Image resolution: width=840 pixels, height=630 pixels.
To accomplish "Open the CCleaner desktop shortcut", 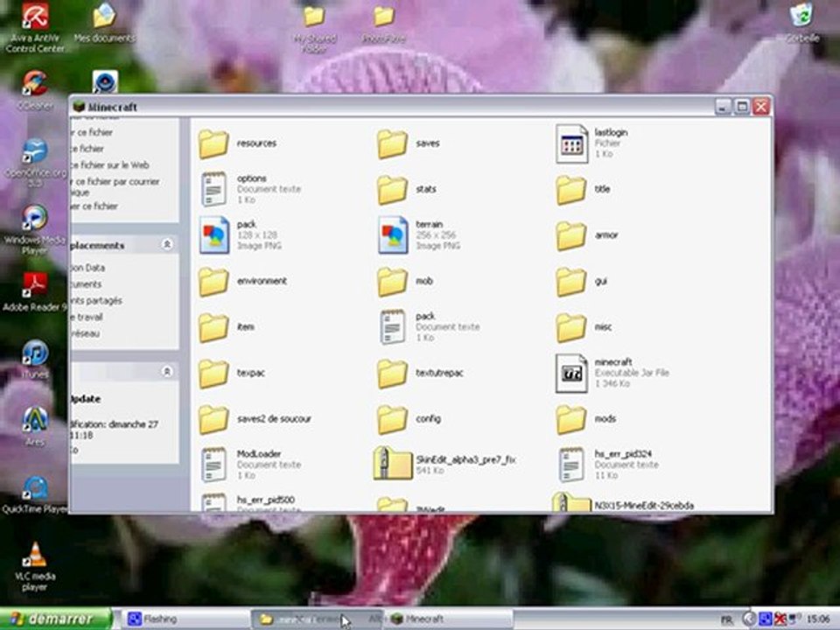I will click(x=35, y=91).
